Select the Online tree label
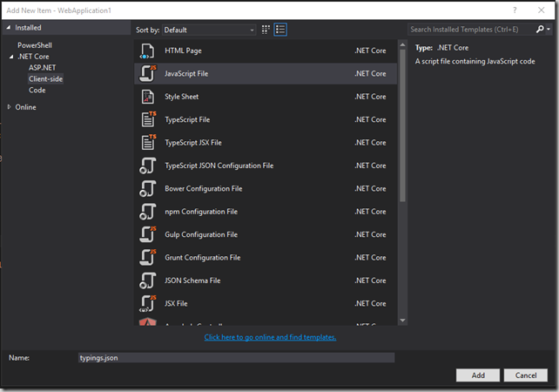 [x=25, y=107]
